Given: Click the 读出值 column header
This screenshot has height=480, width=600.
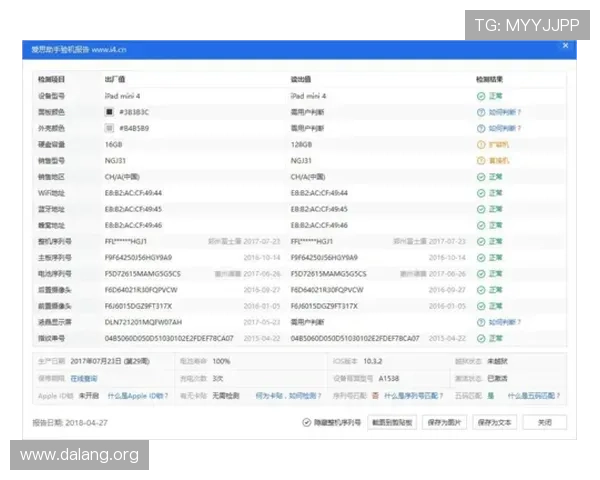Looking at the screenshot, I should pyautogui.click(x=300, y=79).
